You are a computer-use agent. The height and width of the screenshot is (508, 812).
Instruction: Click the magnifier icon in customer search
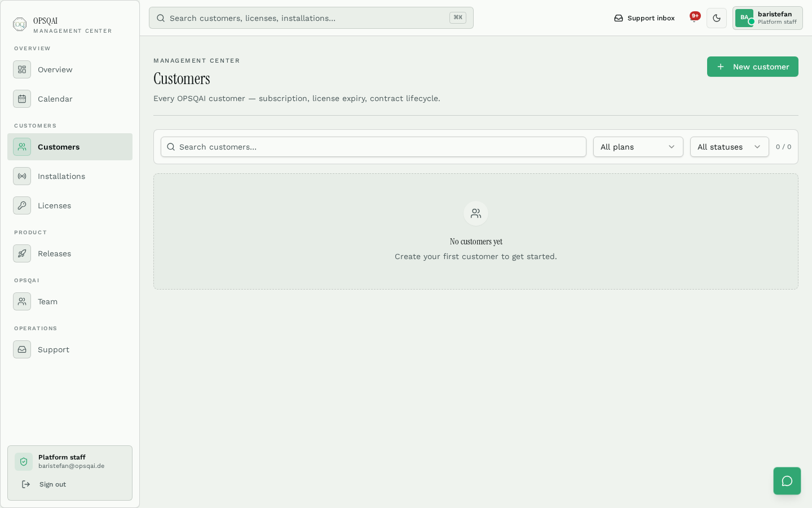[171, 147]
